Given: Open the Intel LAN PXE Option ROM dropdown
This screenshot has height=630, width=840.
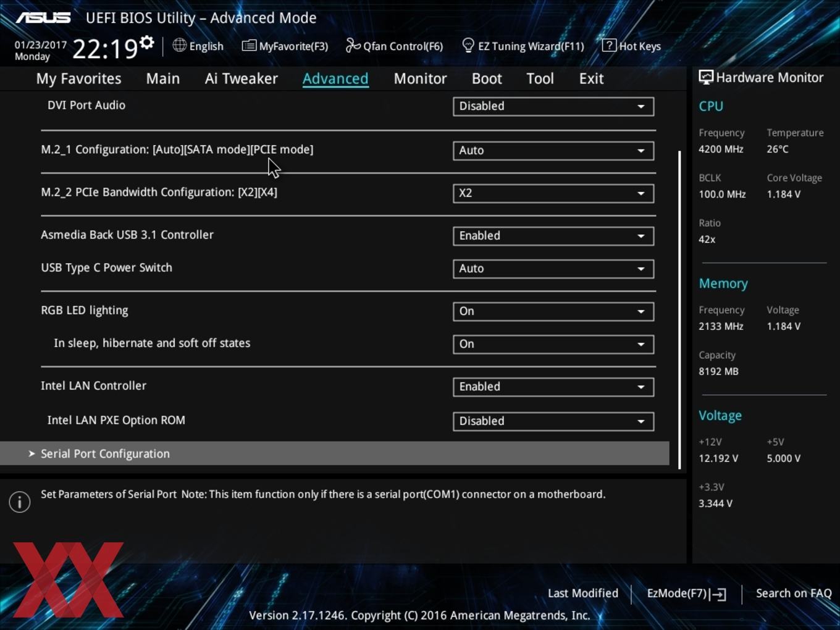Looking at the screenshot, I should pyautogui.click(x=553, y=421).
